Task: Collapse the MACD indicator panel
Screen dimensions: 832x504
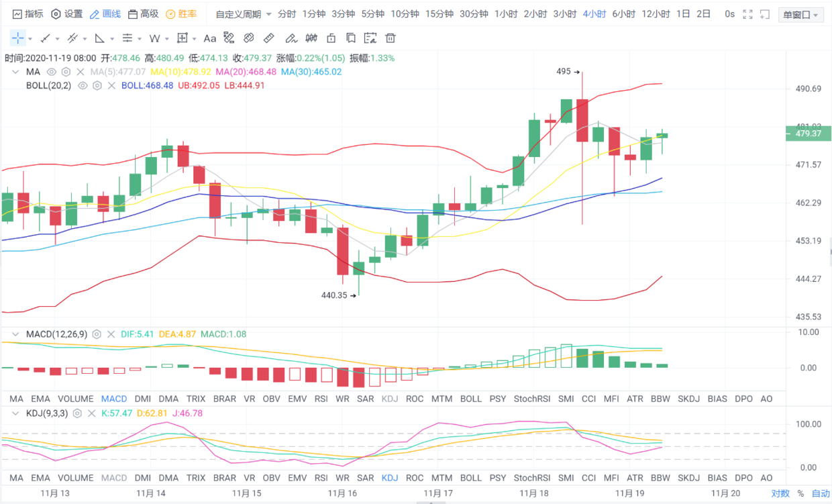Action: [x=16, y=334]
